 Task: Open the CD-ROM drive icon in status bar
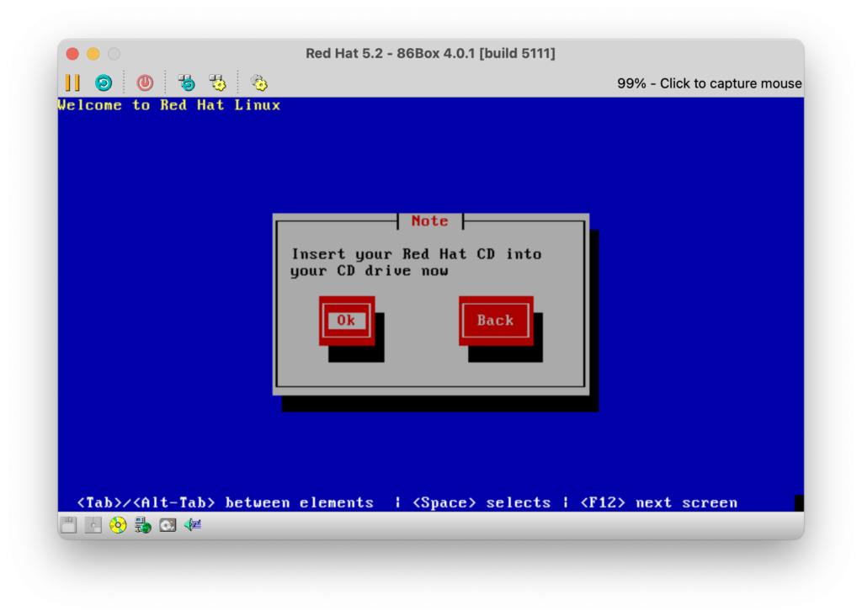click(118, 525)
